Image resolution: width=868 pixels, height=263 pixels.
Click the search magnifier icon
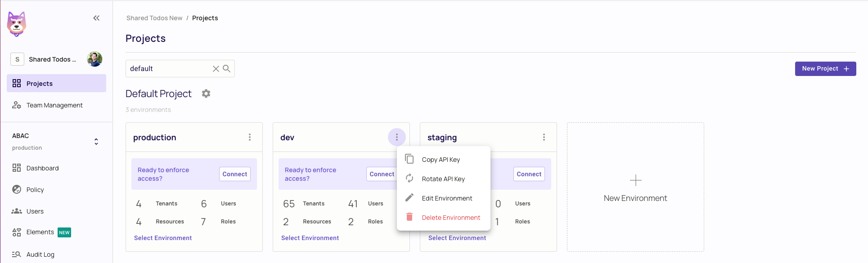point(227,69)
